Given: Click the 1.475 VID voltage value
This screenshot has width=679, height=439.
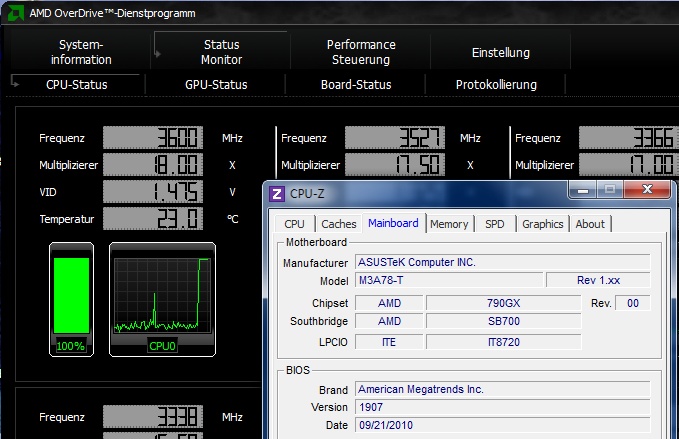Looking at the screenshot, I should [x=153, y=192].
